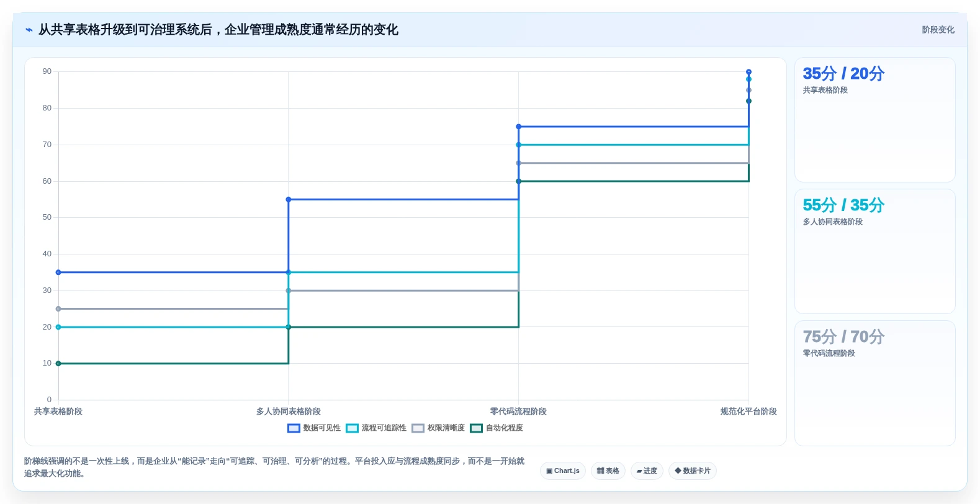Click the gray data point at 65 on 零代码流程阶段
Screen dimensions: 980x504
(x=519, y=163)
